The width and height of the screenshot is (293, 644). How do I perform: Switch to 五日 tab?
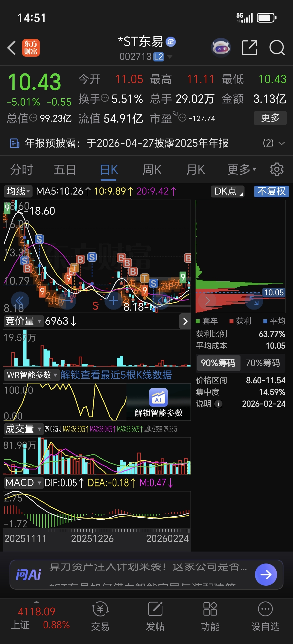point(65,170)
